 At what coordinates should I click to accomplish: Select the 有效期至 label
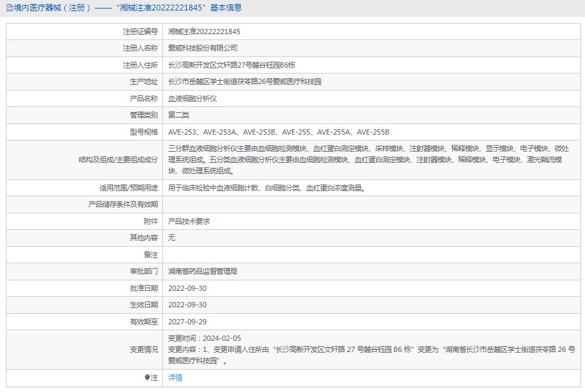tap(144, 322)
